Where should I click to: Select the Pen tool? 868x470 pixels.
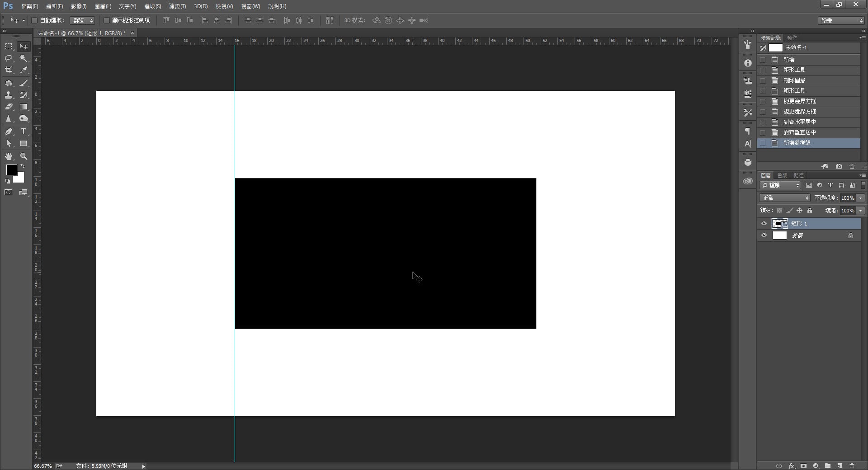[x=9, y=132]
